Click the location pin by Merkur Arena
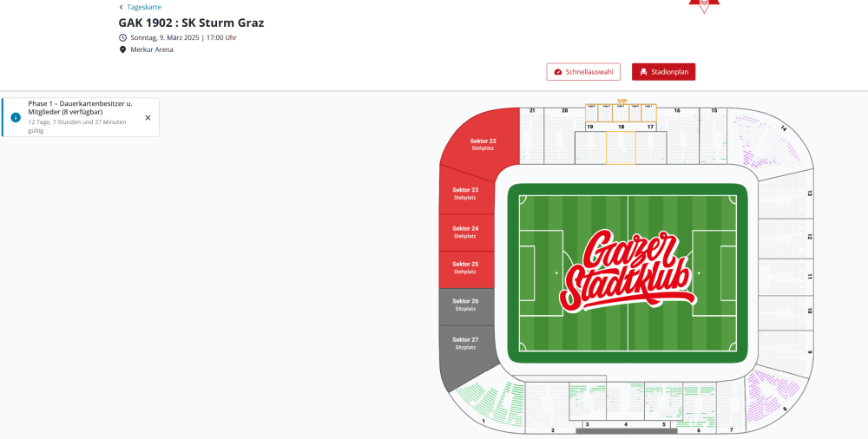Image resolution: width=868 pixels, height=439 pixels. pos(122,49)
